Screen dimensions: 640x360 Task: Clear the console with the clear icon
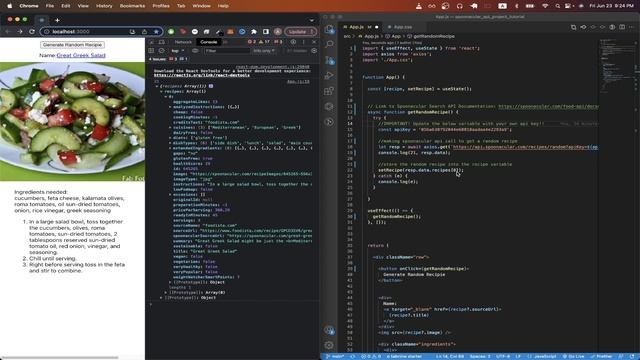point(162,51)
